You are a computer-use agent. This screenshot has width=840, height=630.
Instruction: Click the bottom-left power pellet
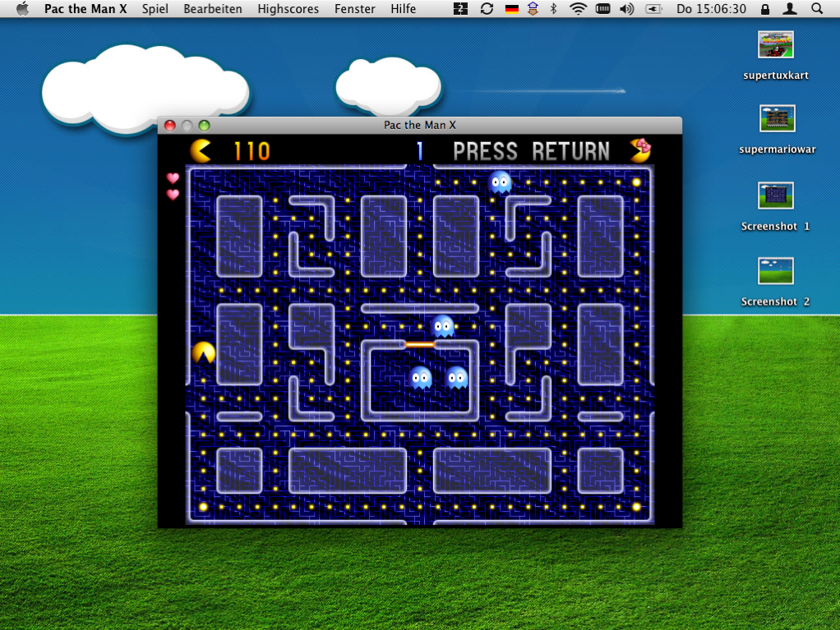(x=203, y=506)
